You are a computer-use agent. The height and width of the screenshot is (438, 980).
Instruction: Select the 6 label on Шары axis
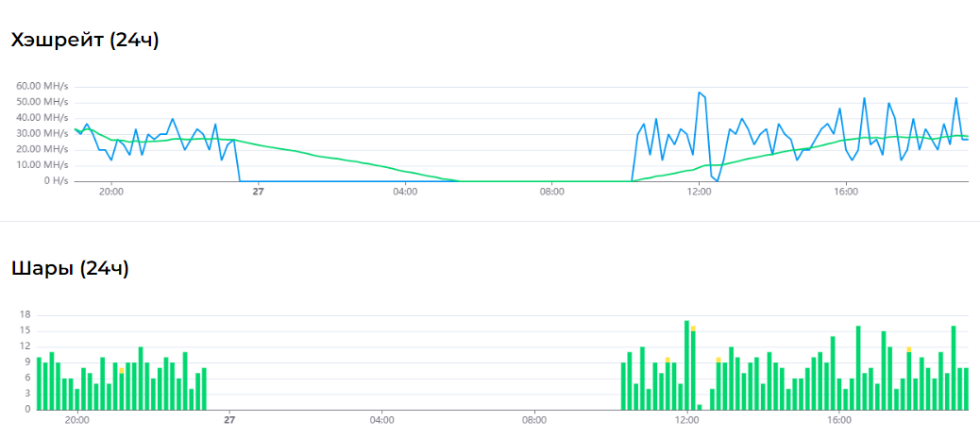(28, 378)
